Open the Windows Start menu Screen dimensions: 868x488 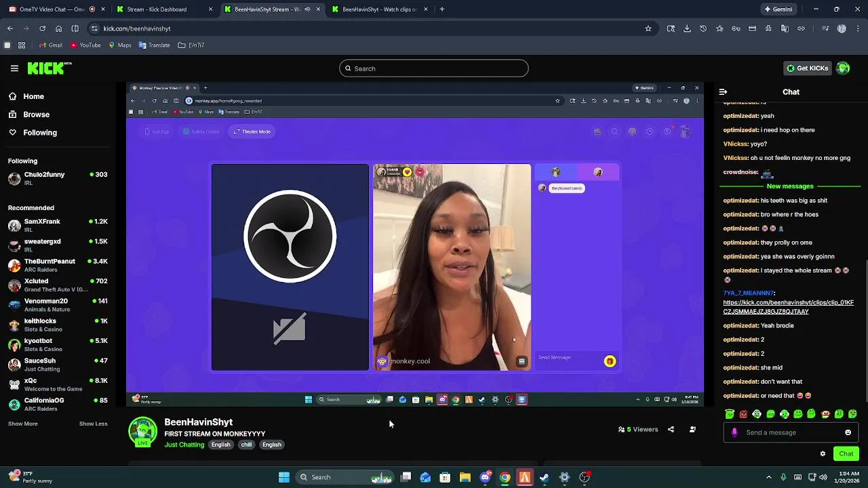pos(284,477)
